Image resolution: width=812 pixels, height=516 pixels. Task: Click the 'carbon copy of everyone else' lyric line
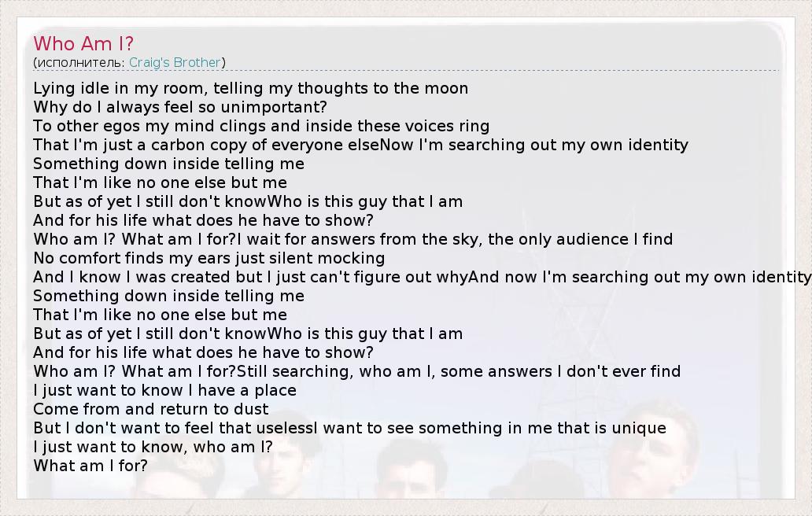[360, 145]
